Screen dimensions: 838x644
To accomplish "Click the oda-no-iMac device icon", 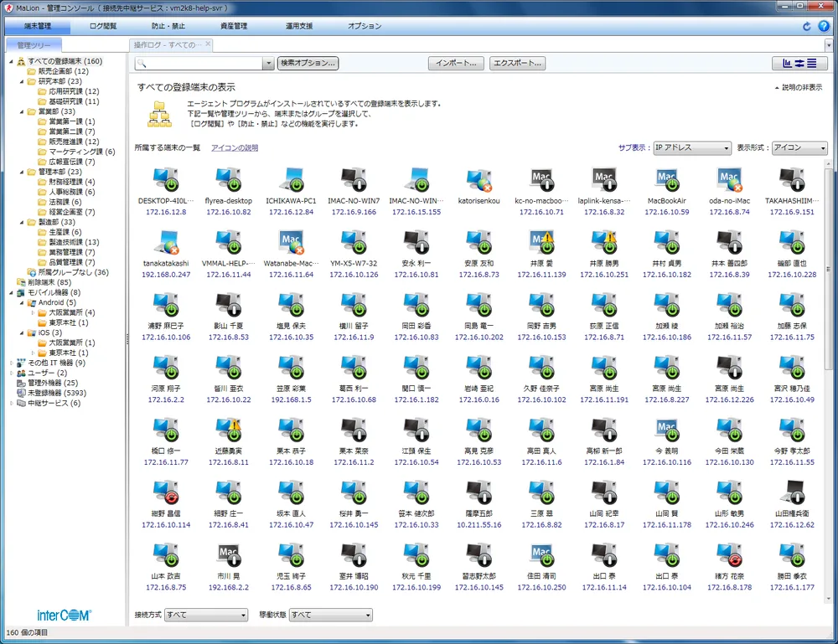I will (730, 179).
